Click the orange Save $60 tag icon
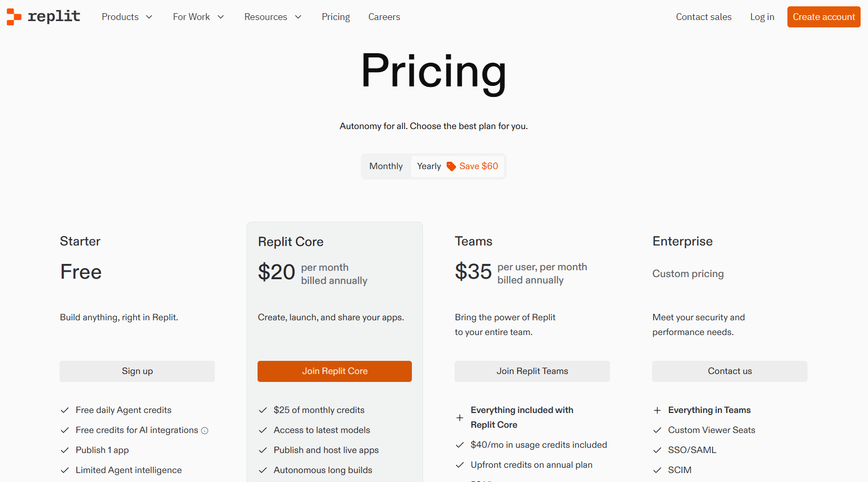868x482 pixels. pos(451,166)
